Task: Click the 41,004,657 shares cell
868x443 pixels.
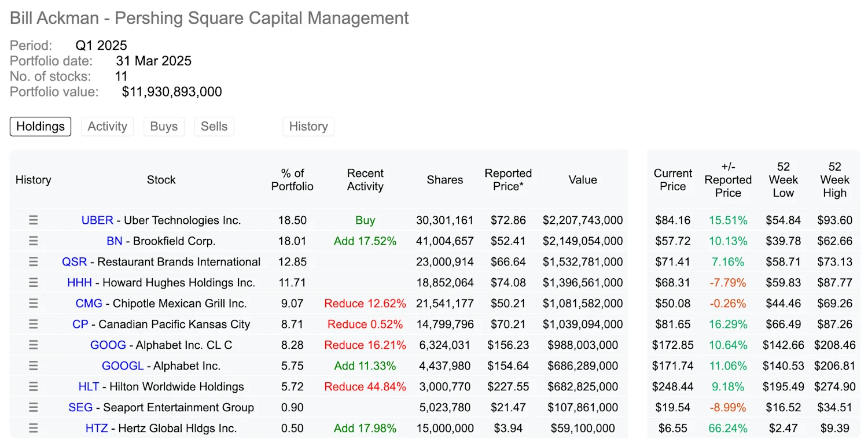Action: 445,241
